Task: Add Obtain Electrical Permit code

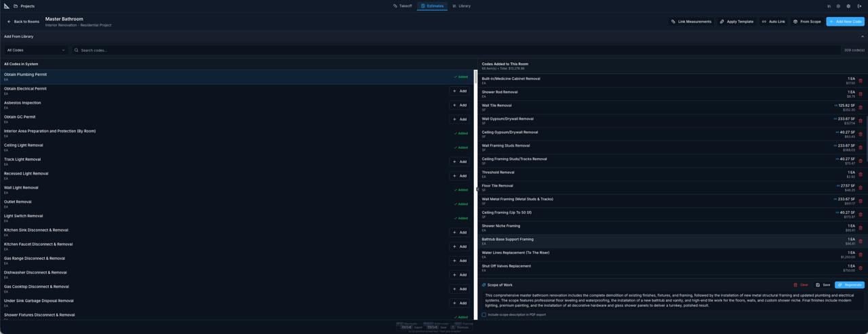Action: pos(460,91)
